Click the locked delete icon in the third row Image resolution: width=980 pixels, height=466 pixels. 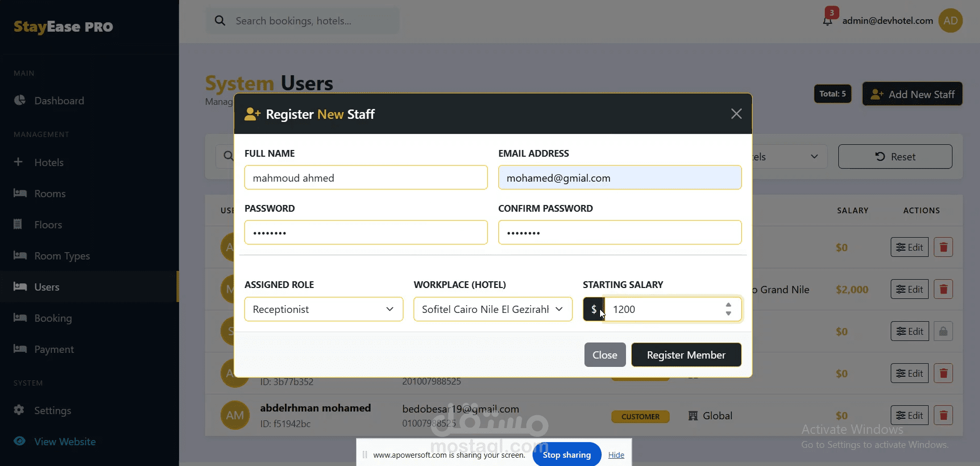943,331
